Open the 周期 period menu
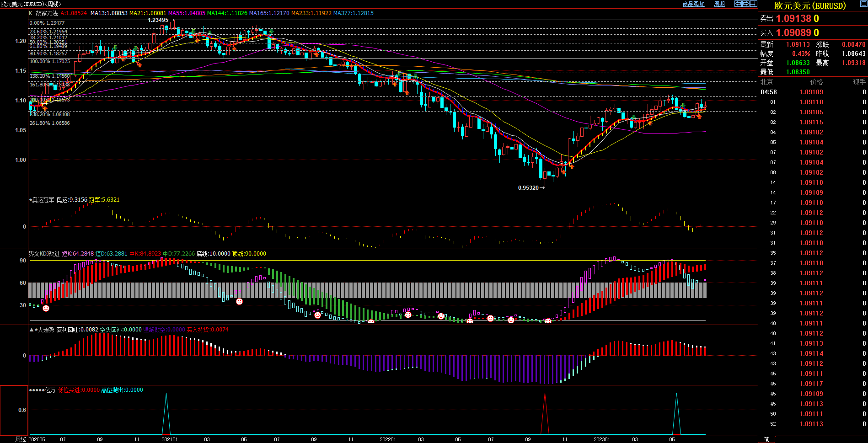 (719, 4)
